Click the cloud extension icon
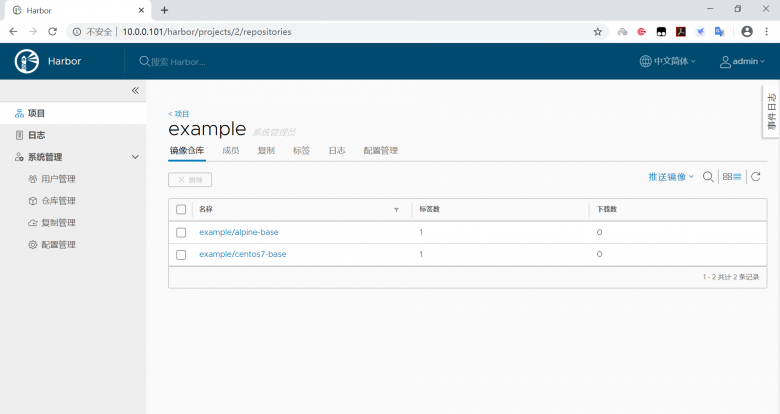The height and width of the screenshot is (414, 780). coord(622,32)
